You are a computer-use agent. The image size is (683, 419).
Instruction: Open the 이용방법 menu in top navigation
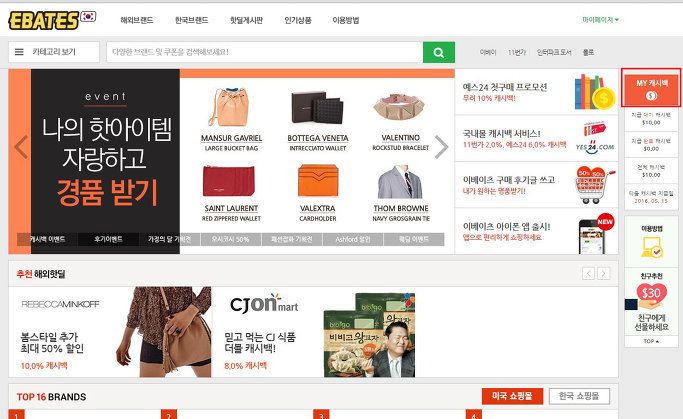coord(346,20)
